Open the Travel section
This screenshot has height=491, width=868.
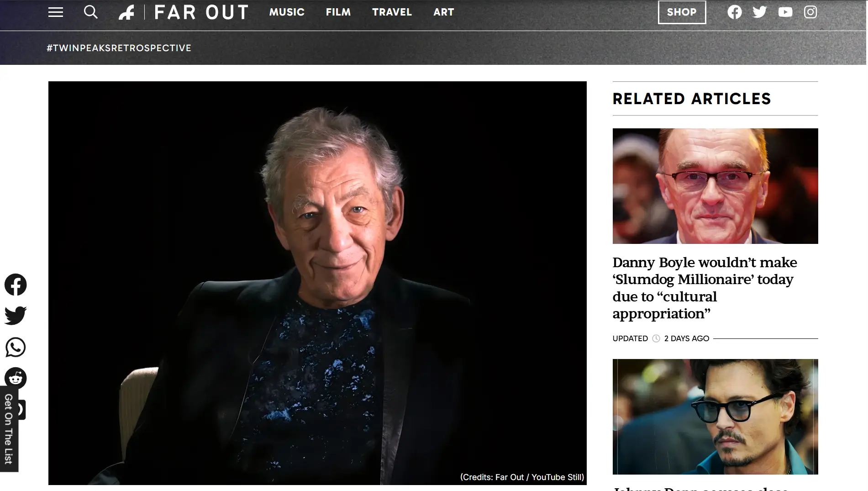coord(392,12)
